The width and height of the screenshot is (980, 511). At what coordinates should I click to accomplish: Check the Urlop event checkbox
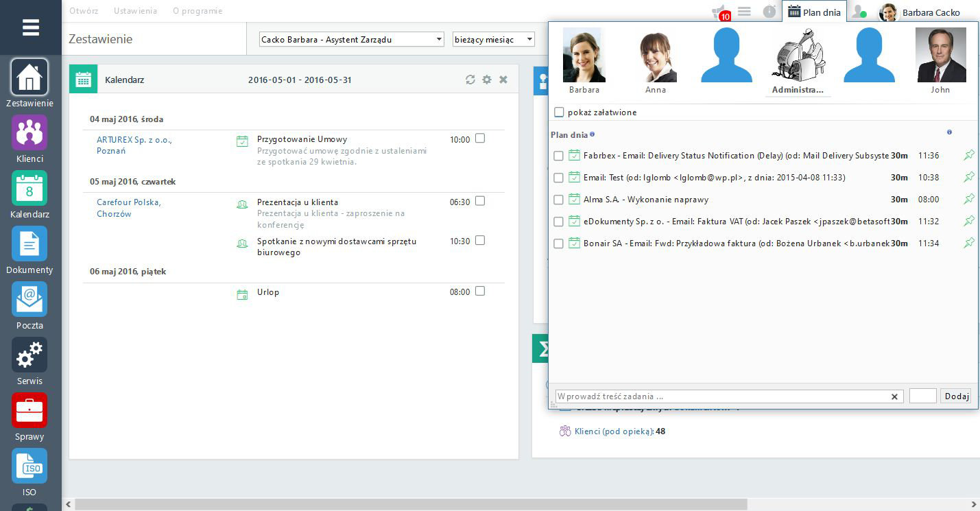480,291
